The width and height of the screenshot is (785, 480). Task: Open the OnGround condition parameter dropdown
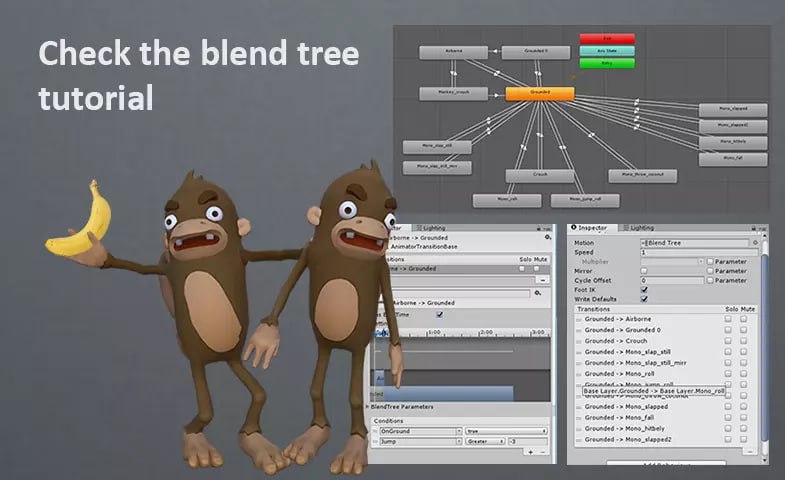click(x=415, y=431)
